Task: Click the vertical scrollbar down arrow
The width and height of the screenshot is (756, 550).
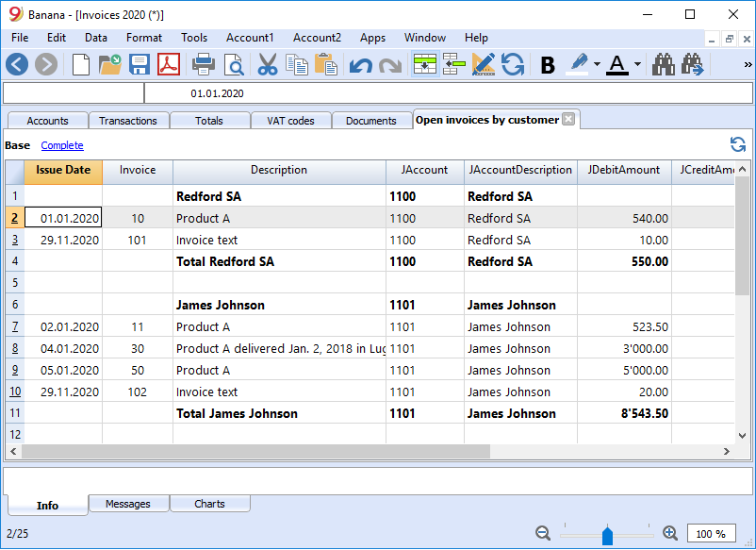Action: (x=742, y=436)
